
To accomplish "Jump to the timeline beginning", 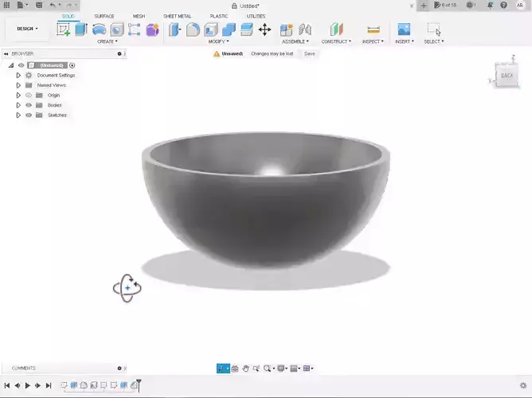I will pos(7,385).
